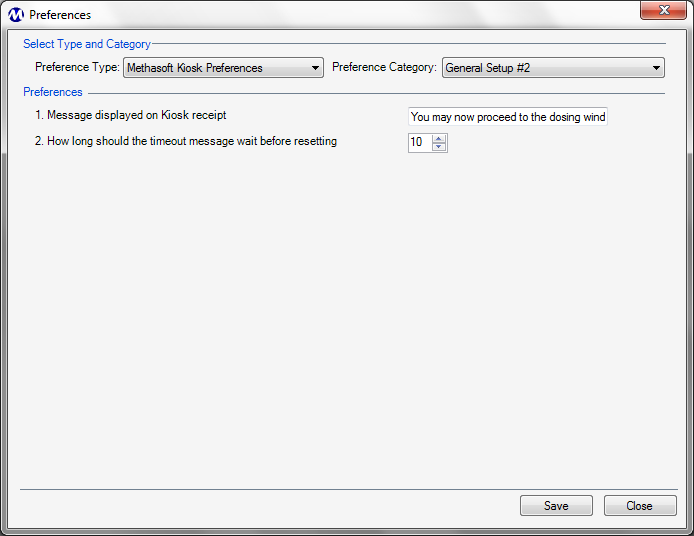The height and width of the screenshot is (536, 694).
Task: Click the Preference Category combo box arrow
Action: click(x=656, y=68)
